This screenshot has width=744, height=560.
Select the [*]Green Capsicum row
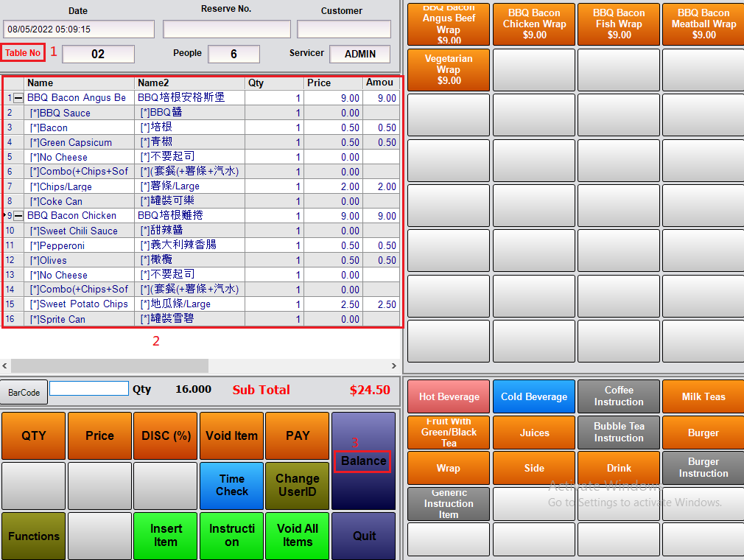pyautogui.click(x=202, y=142)
